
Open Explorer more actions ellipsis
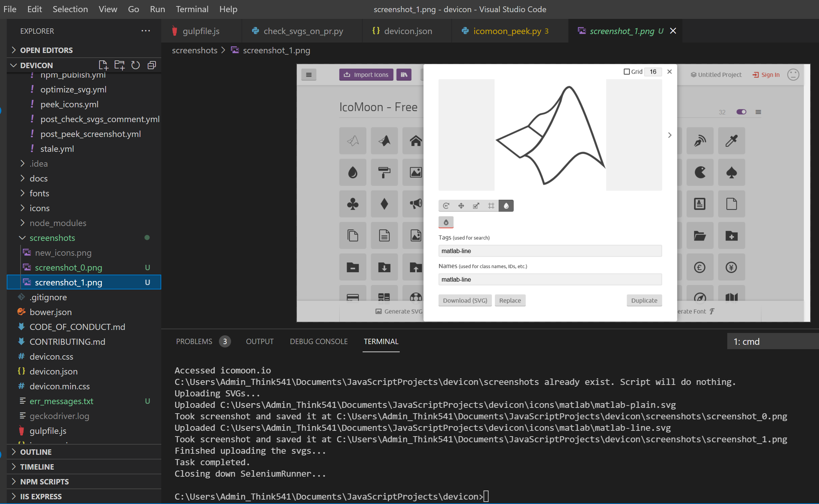[x=146, y=31]
